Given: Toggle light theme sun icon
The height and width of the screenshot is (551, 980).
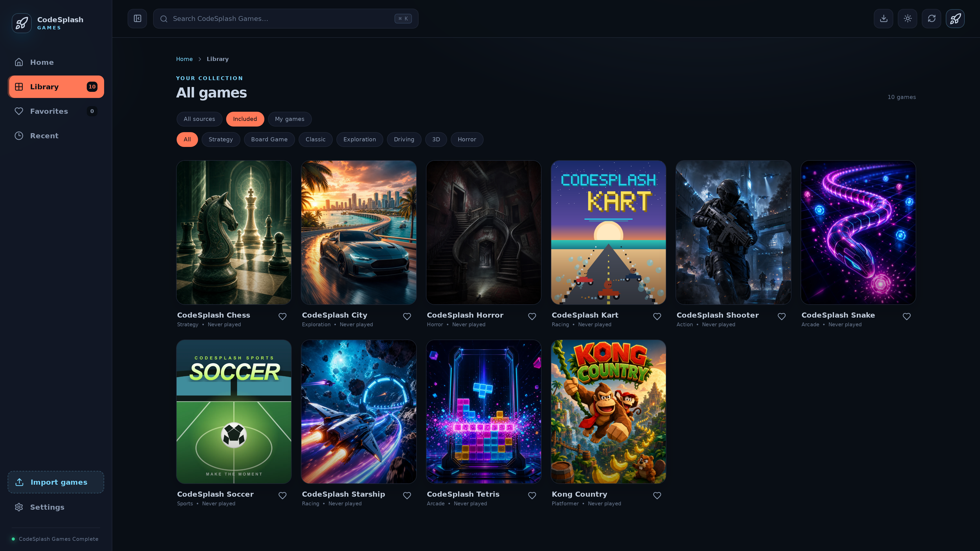Looking at the screenshot, I should coord(907,19).
